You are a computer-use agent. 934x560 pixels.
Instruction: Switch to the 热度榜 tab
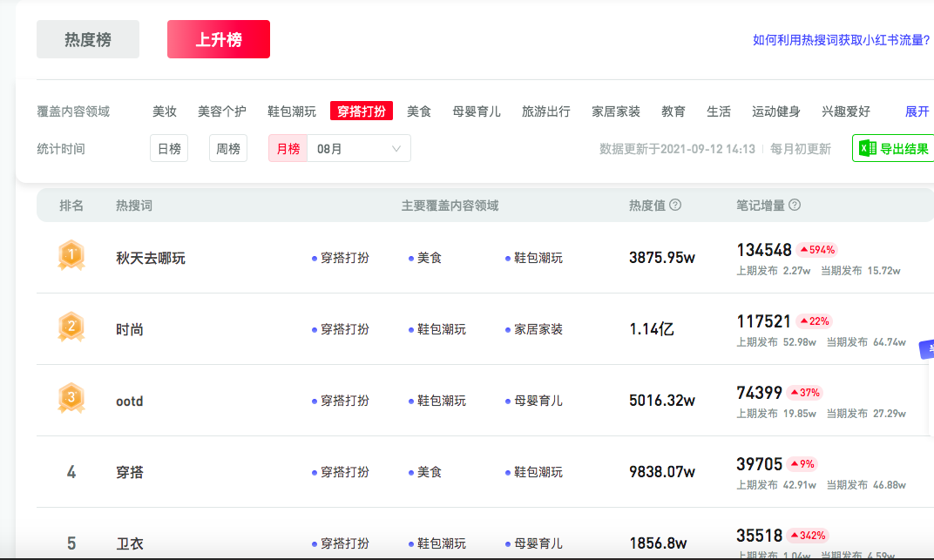[87, 39]
